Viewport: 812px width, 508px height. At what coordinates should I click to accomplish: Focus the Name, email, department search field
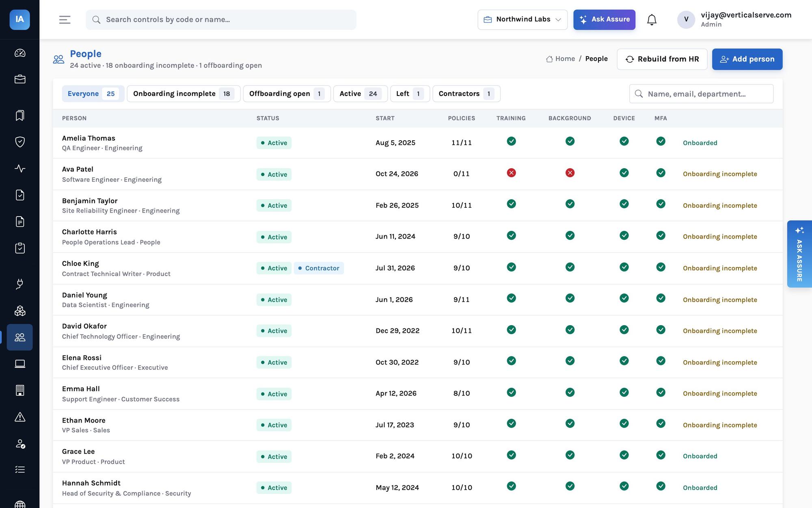pyautogui.click(x=701, y=94)
